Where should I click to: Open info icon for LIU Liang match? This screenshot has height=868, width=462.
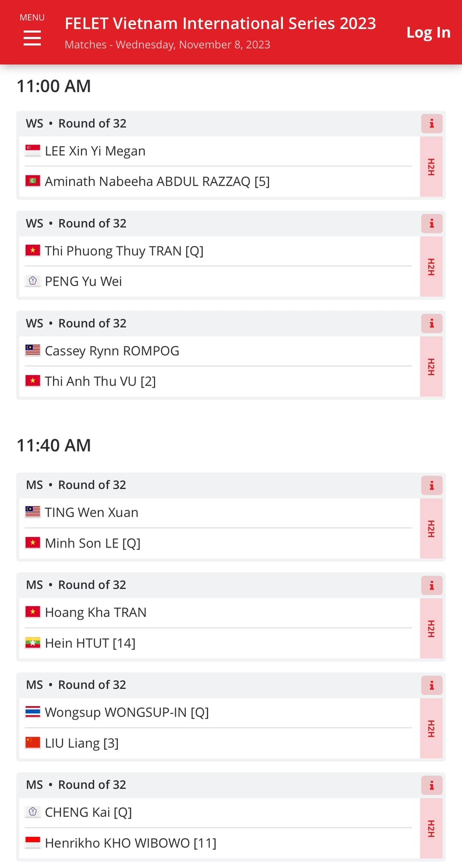click(431, 685)
